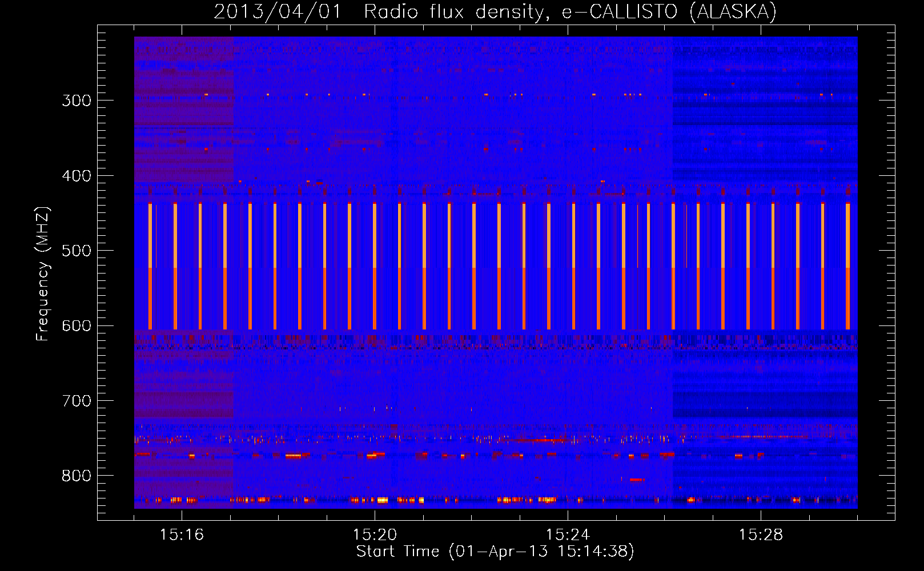Click the 600 frequency tick label
The image size is (924, 571).
click(x=77, y=326)
